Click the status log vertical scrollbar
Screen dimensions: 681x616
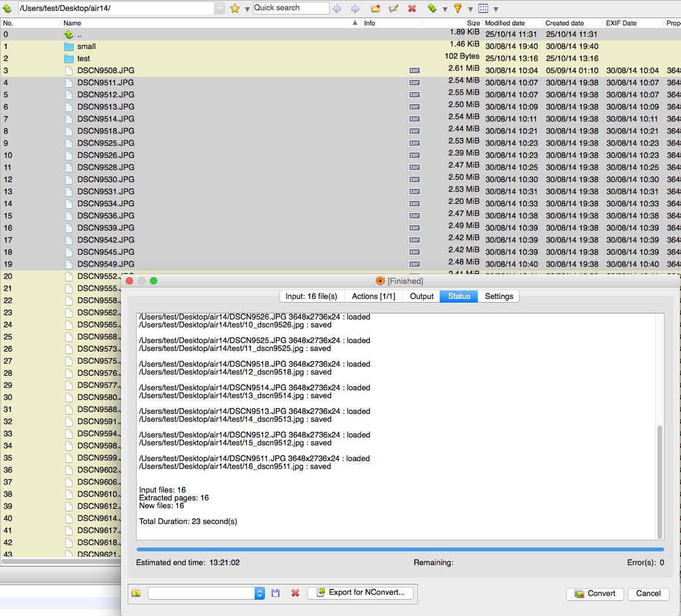[660, 481]
